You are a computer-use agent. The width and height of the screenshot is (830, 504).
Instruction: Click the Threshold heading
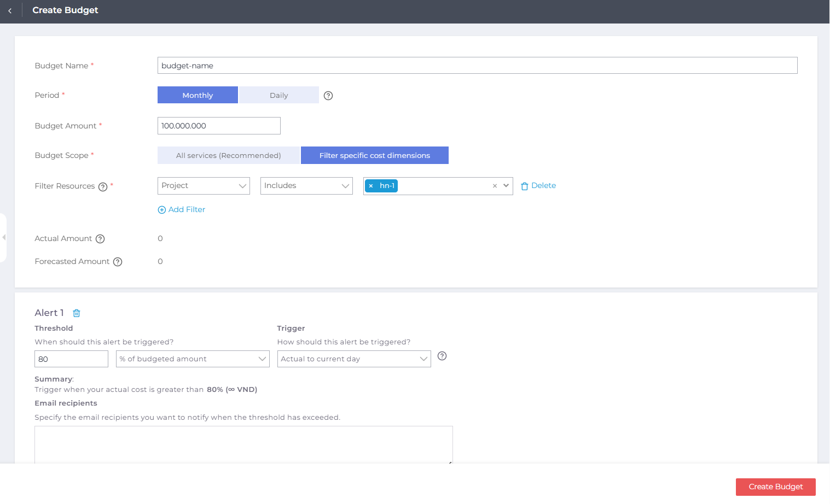54,329
